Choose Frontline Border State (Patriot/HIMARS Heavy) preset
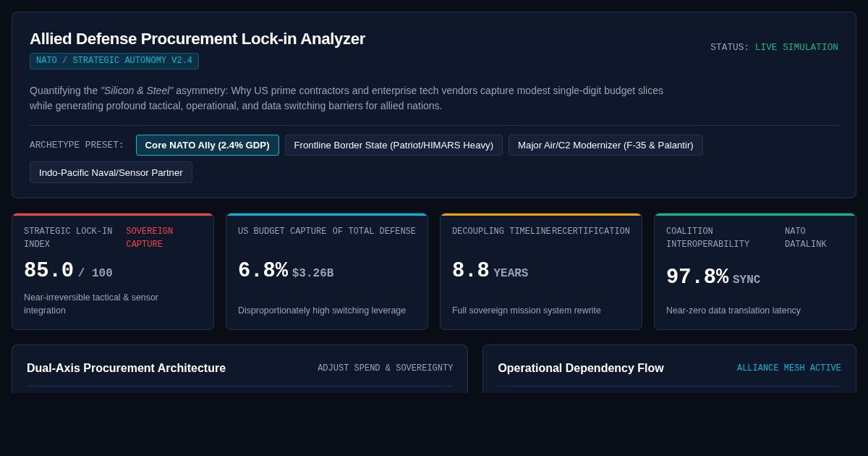This screenshot has height=456, width=868. pyautogui.click(x=393, y=145)
